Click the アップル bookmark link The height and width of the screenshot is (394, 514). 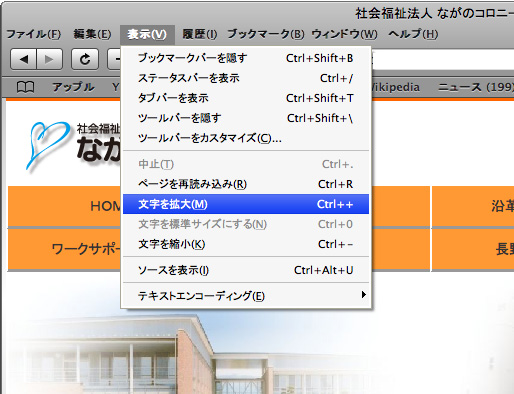(x=73, y=87)
